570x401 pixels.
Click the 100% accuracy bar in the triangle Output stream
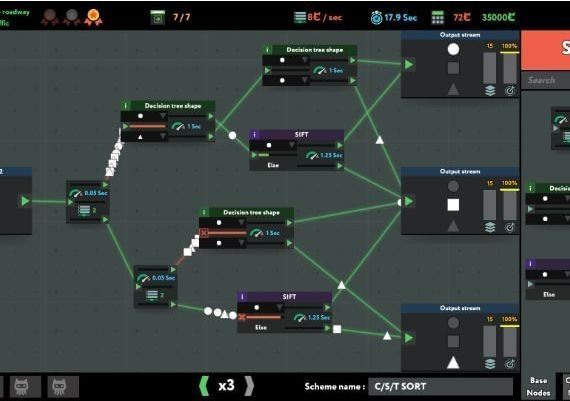pos(510,341)
